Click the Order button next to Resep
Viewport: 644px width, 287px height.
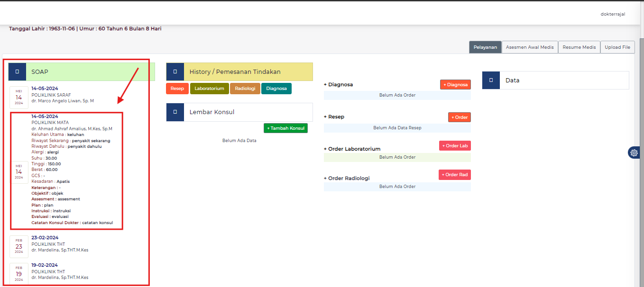click(459, 117)
